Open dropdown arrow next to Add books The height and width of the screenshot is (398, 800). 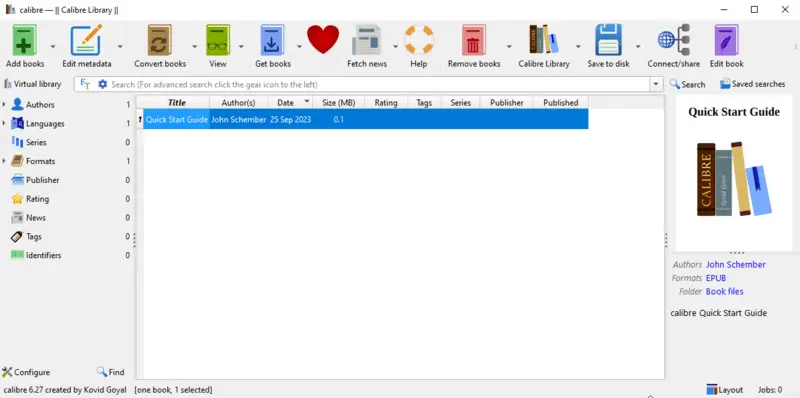[x=53, y=46]
